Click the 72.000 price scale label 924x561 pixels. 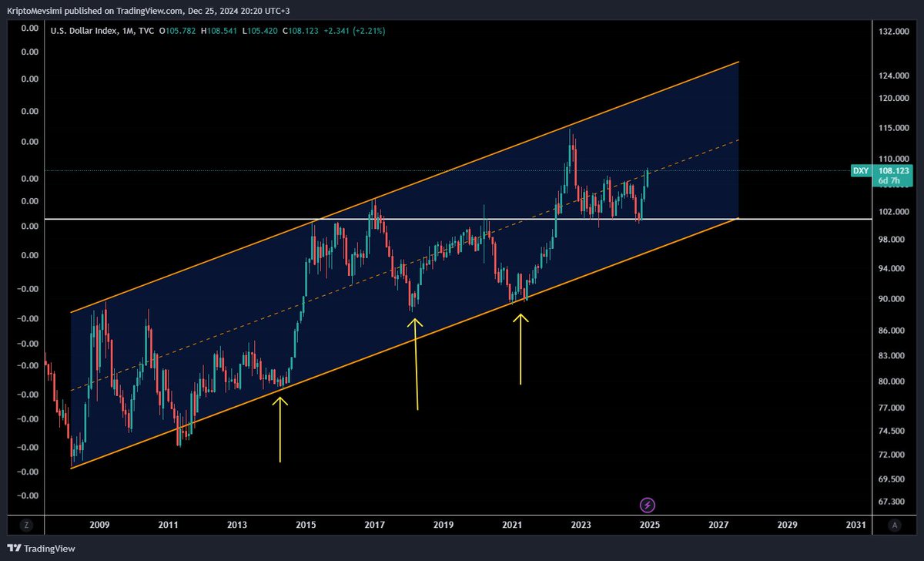click(893, 455)
